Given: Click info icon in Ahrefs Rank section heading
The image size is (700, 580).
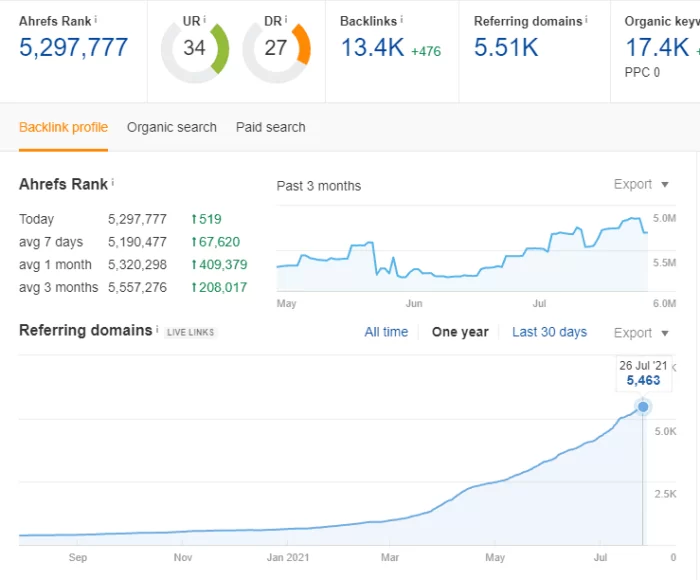Looking at the screenshot, I should pyautogui.click(x=113, y=183).
